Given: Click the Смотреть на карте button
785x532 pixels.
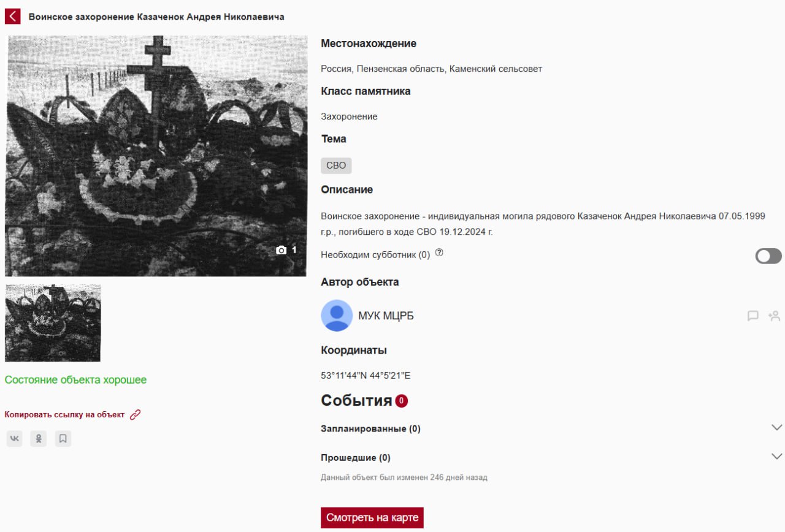Looking at the screenshot, I should (372, 517).
